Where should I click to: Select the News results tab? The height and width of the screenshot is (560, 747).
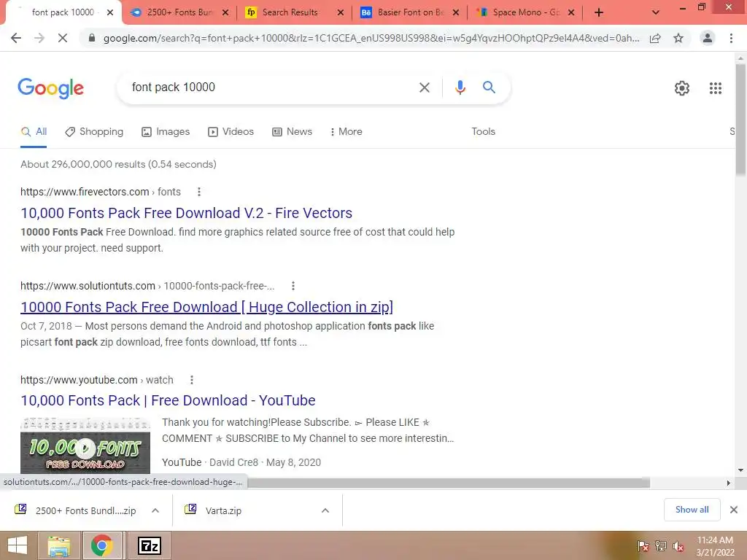tap(292, 132)
